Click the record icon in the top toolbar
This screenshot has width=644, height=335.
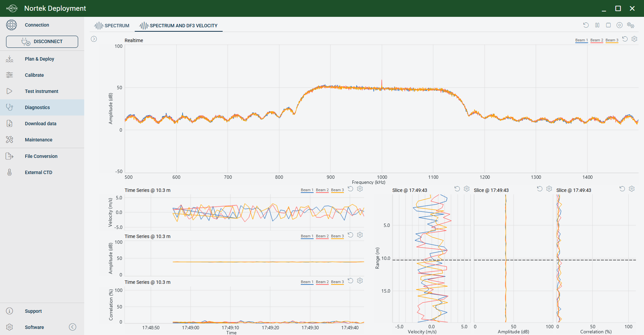[619, 25]
